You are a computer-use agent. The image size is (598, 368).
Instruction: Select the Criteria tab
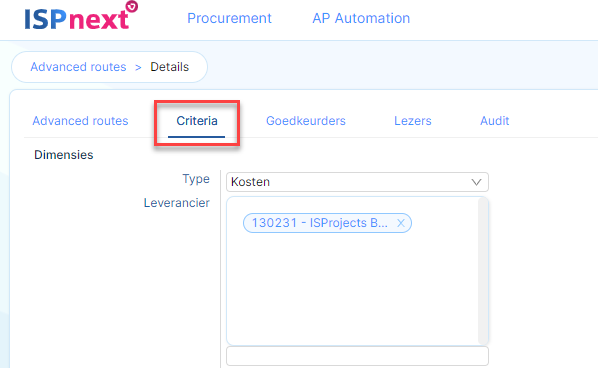tap(197, 121)
